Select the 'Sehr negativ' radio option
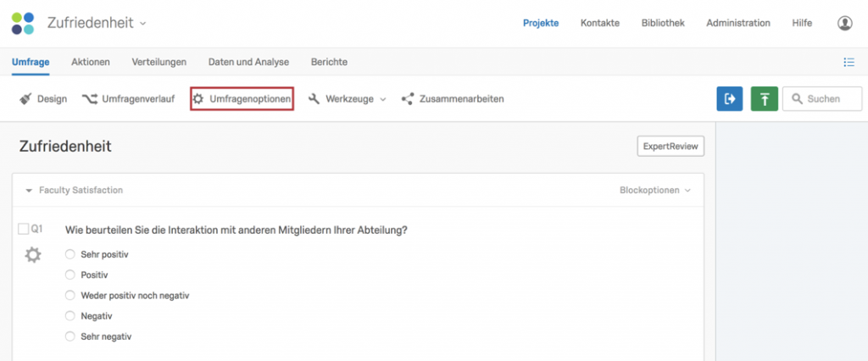The width and height of the screenshot is (868, 361). click(70, 336)
